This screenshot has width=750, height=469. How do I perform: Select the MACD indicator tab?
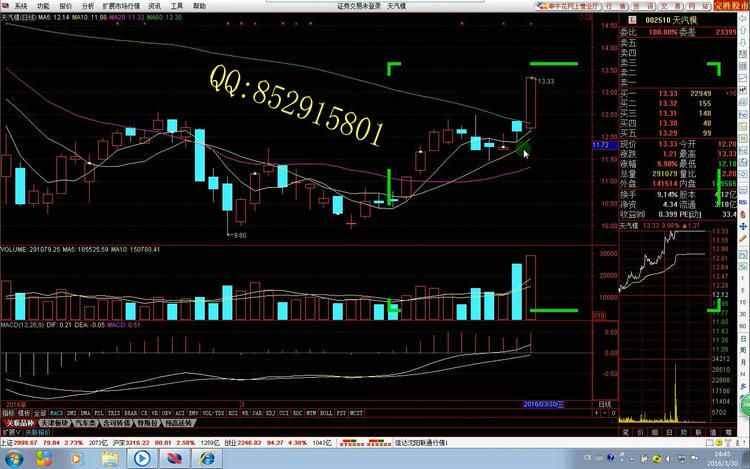click(57, 411)
